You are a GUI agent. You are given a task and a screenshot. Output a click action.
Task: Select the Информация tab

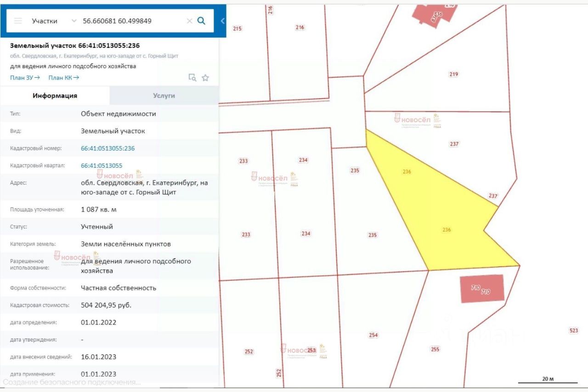tap(55, 96)
